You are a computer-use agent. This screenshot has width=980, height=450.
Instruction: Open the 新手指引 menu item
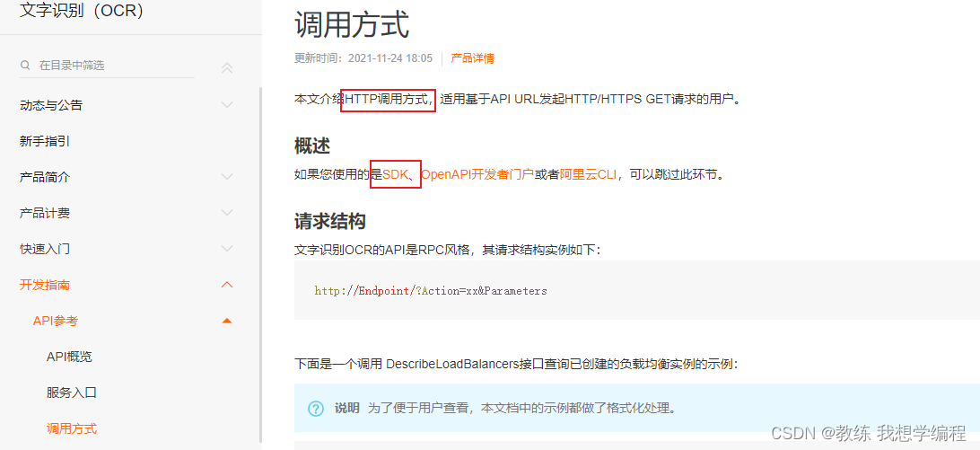click(45, 141)
